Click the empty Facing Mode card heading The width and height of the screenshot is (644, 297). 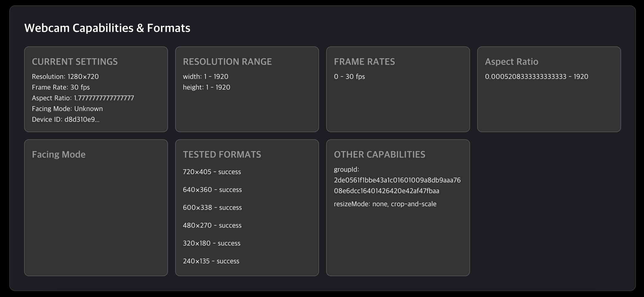[x=59, y=154]
